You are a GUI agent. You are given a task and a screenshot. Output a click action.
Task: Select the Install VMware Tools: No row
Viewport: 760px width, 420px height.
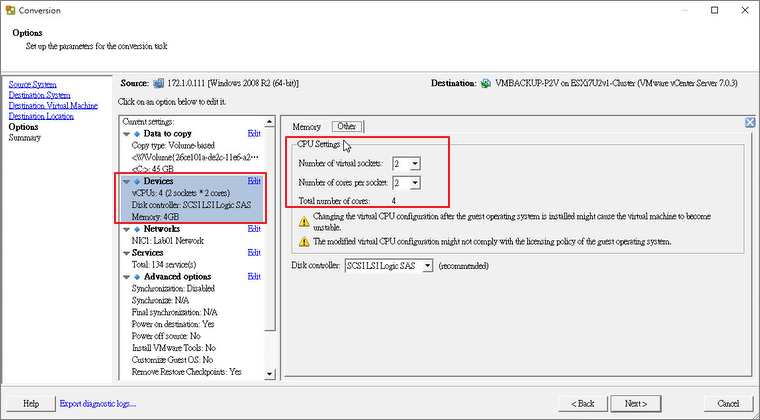point(174,348)
